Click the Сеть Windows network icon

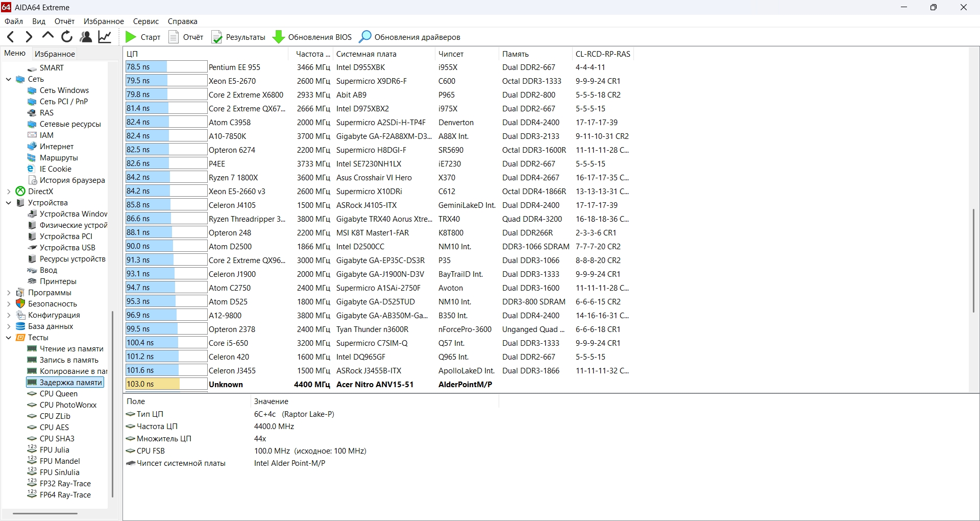(x=32, y=90)
